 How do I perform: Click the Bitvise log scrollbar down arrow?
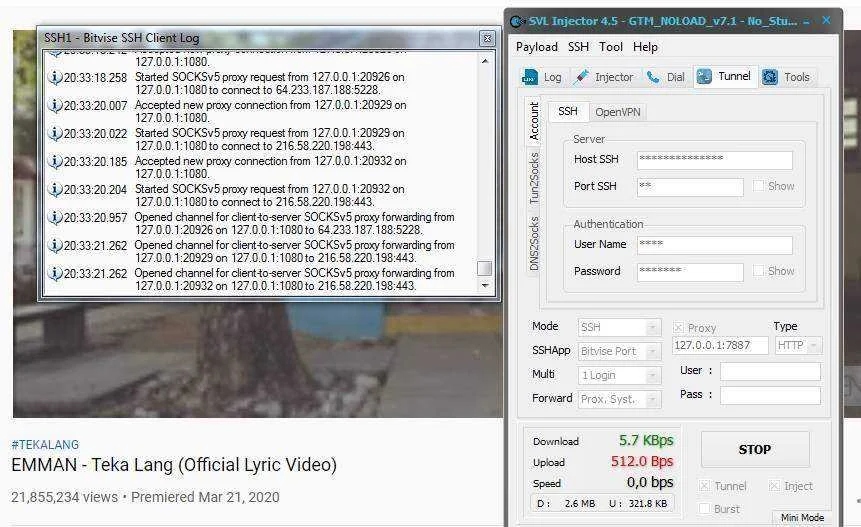pos(484,285)
